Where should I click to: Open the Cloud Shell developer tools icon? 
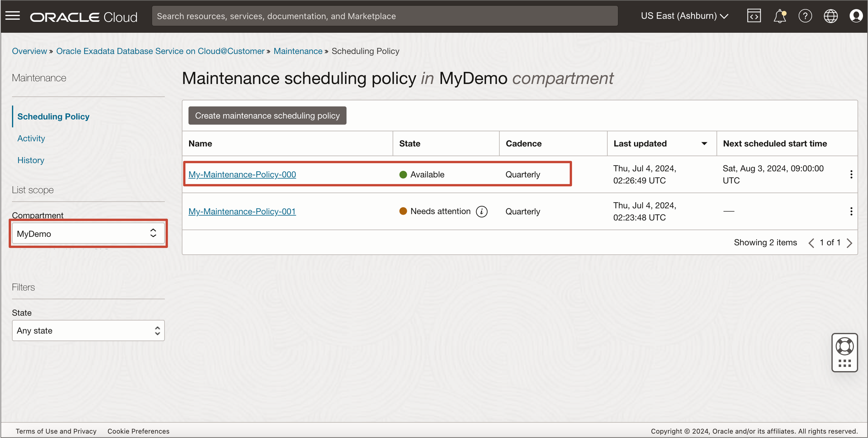754,16
